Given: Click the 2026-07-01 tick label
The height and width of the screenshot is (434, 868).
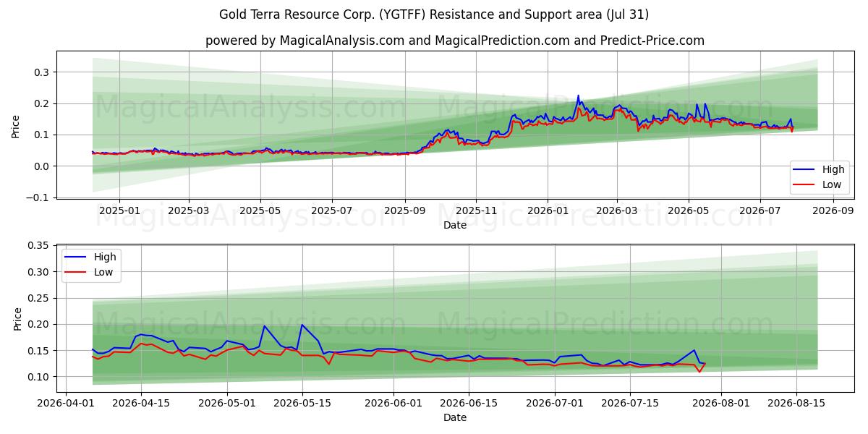Looking at the screenshot, I should click(555, 404).
